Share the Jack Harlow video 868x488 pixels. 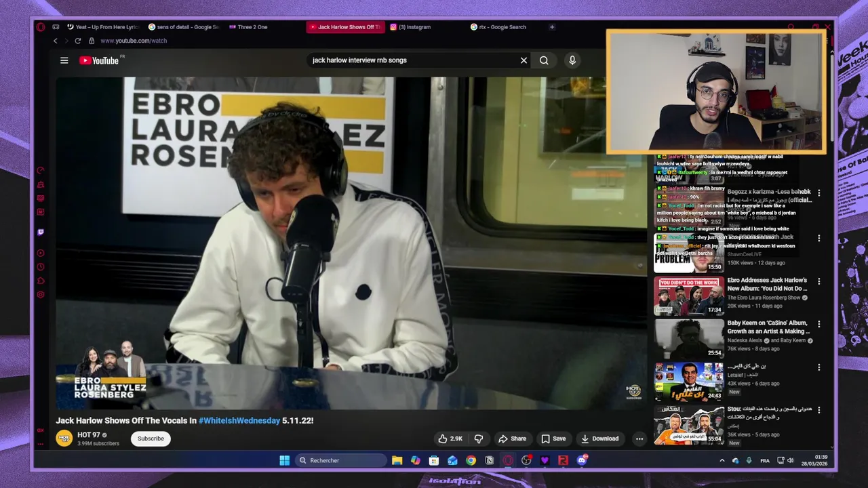click(x=512, y=439)
